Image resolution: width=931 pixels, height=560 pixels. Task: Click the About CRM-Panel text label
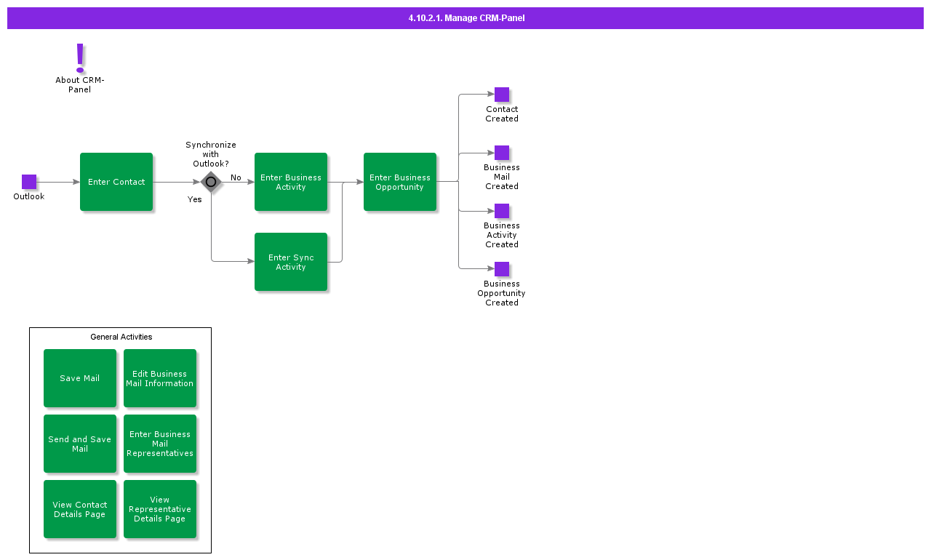point(80,85)
